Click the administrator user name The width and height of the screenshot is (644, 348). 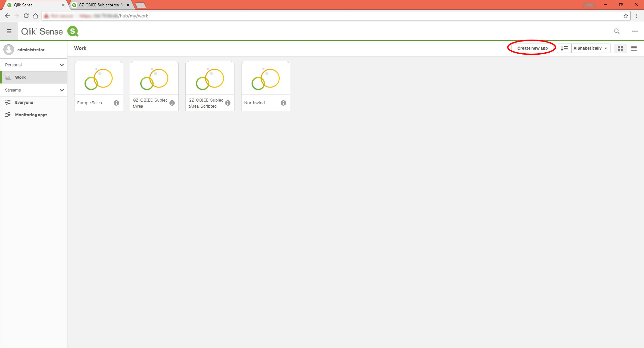coord(31,50)
